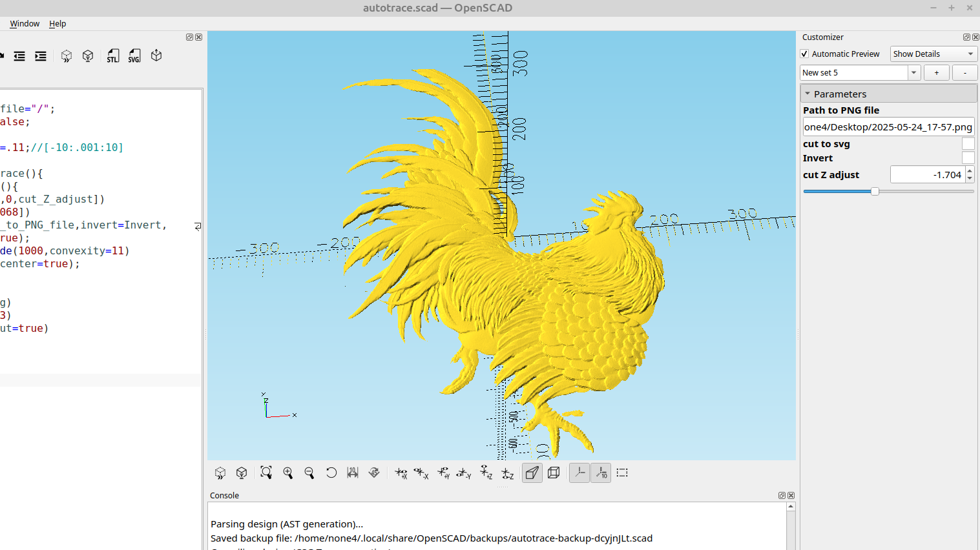Toggle Perspective projection mode
The width and height of the screenshot is (980, 550).
tap(532, 473)
